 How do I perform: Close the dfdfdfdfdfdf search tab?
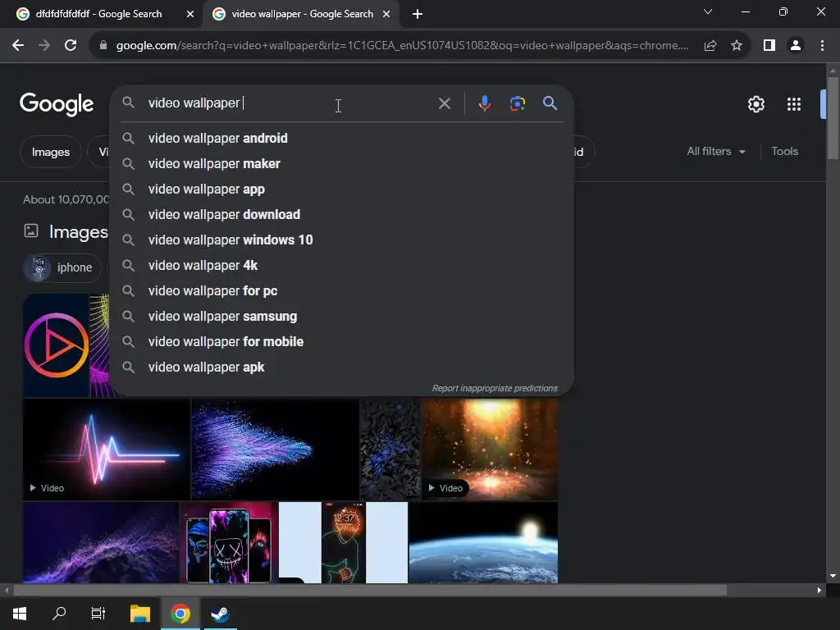pos(190,14)
